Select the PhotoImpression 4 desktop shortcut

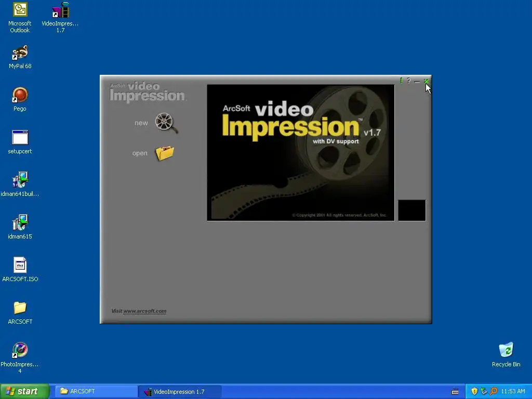20,358
